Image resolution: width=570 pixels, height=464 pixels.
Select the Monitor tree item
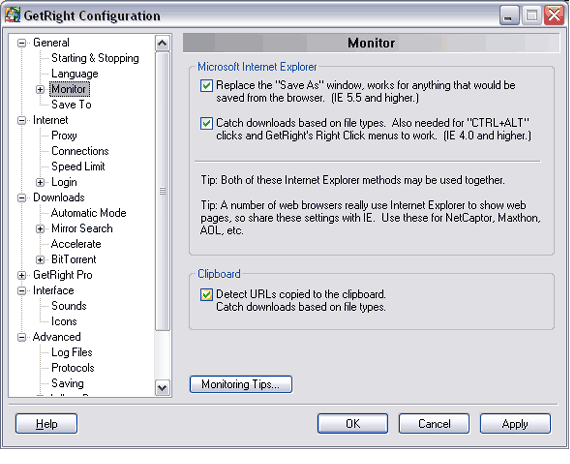[x=69, y=89]
